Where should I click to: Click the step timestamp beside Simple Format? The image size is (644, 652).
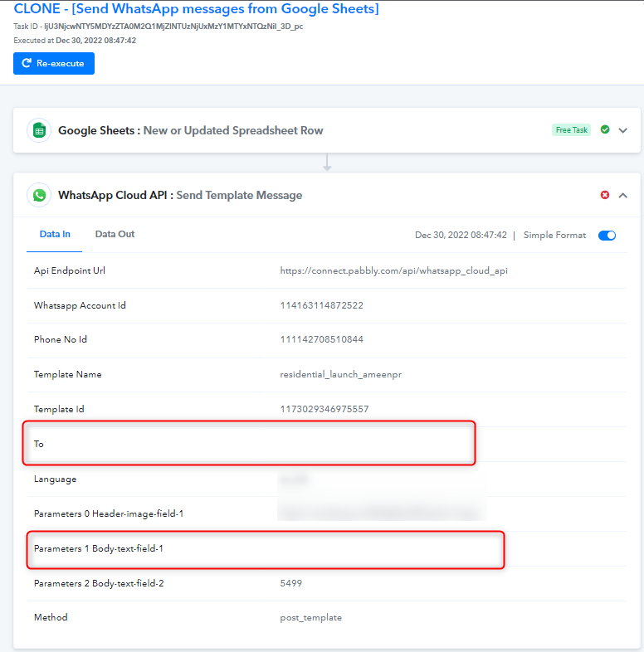pos(461,235)
